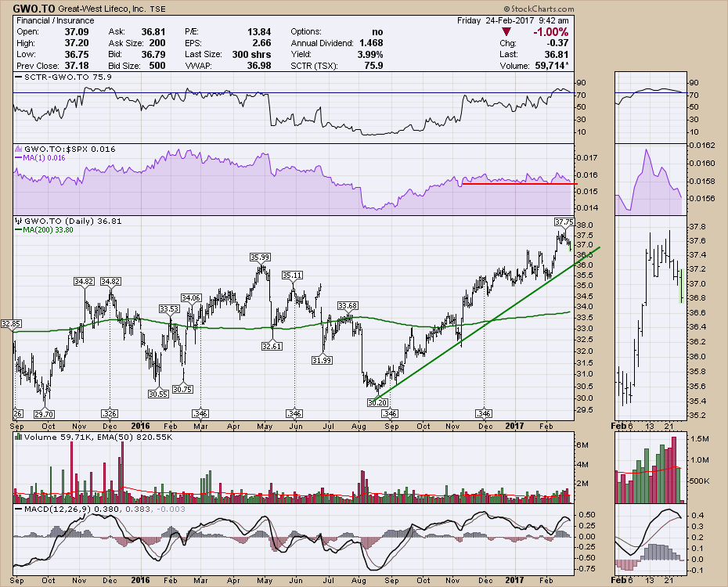Image resolution: width=728 pixels, height=587 pixels.
Task: Click the red down-arrow change indicator
Action: (x=506, y=31)
